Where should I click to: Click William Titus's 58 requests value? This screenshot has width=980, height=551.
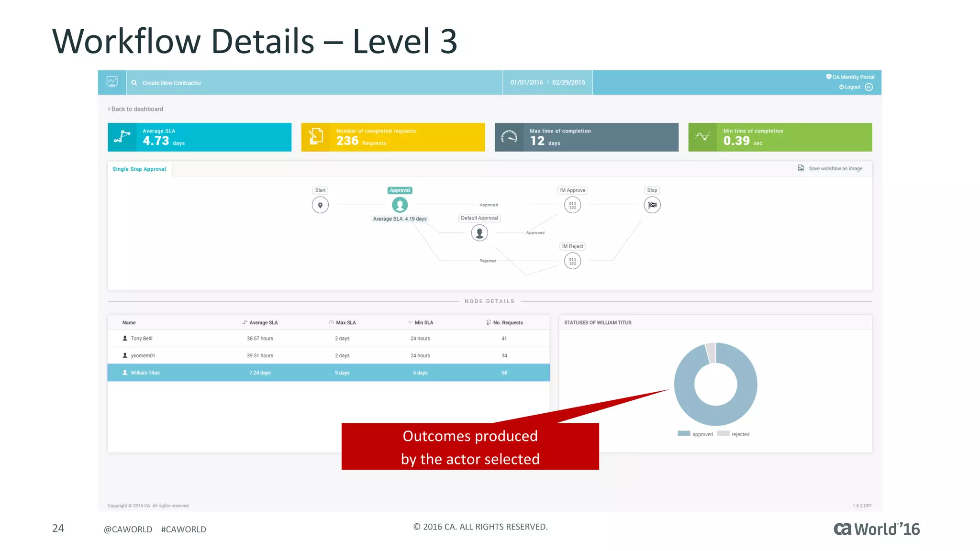tap(504, 373)
